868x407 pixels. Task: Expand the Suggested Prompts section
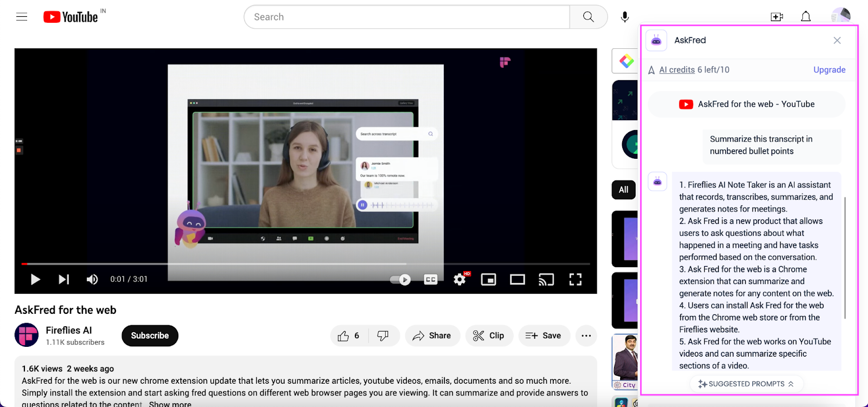746,384
